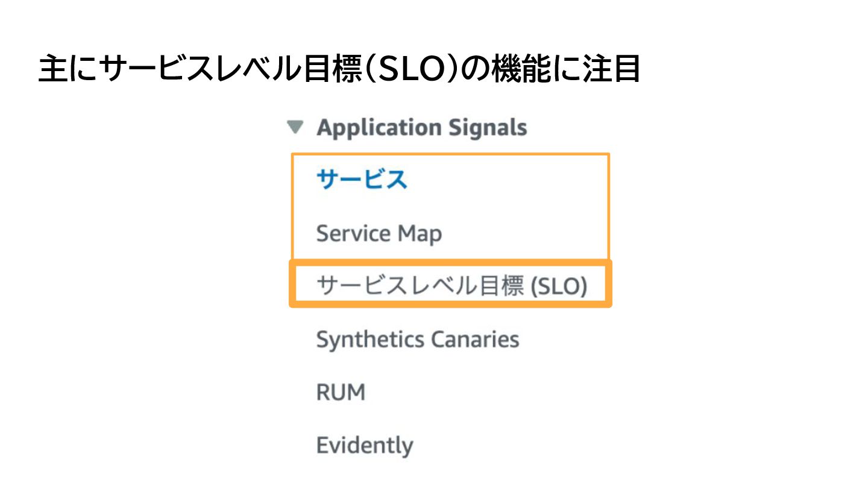Open the サービス menu item
This screenshot has height=488, width=868.
click(x=362, y=180)
